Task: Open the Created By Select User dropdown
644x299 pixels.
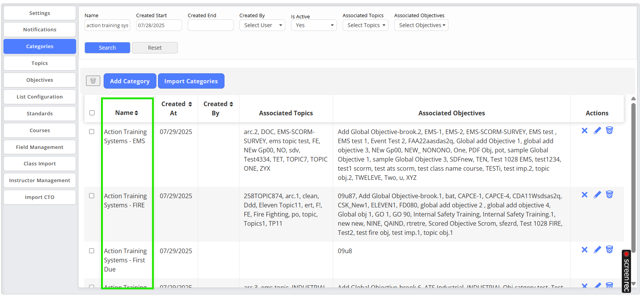Action: (x=262, y=25)
